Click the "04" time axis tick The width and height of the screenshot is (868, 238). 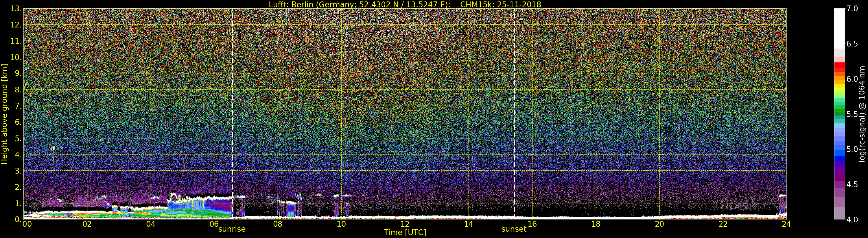click(x=151, y=224)
